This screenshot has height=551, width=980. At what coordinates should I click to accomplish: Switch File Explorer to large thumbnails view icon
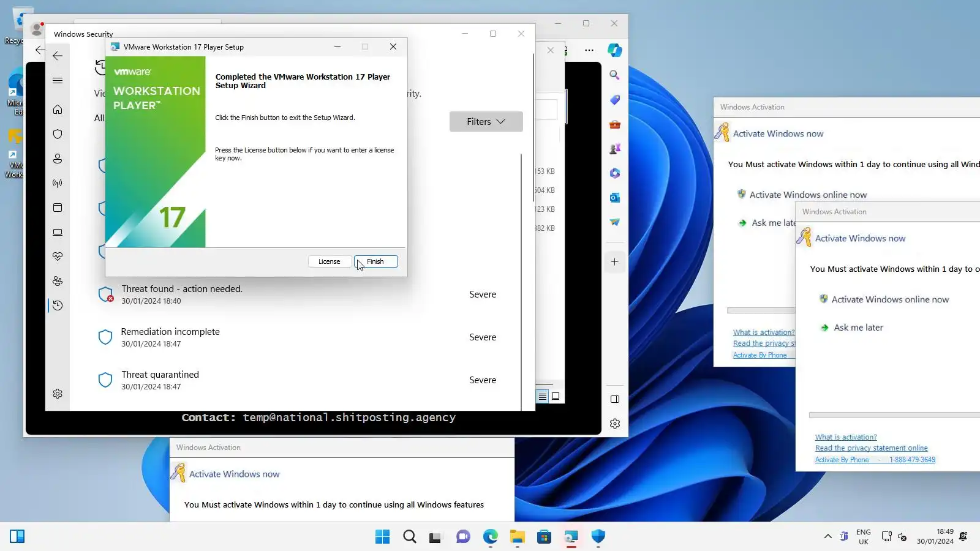[x=556, y=397]
